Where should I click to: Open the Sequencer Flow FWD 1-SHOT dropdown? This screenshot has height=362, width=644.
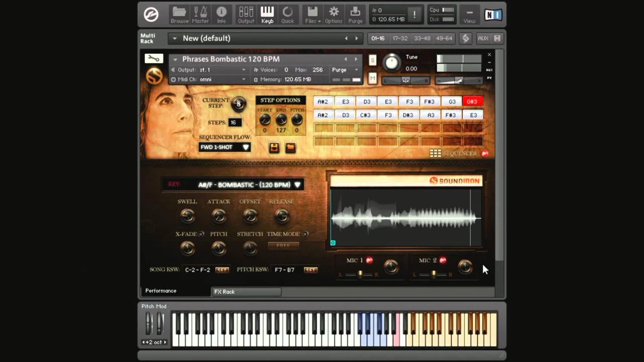[x=224, y=147]
